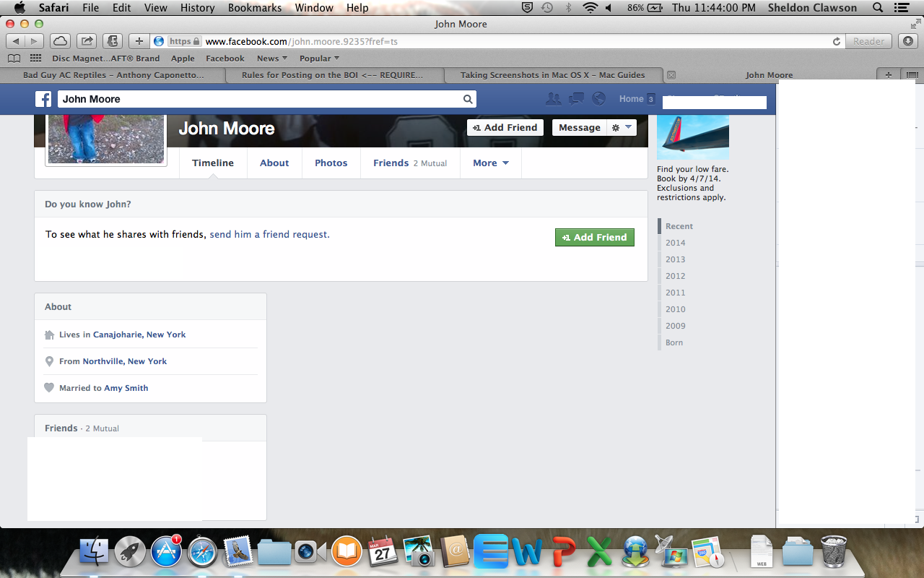Go forward with Safari's forward arrow
924x578 pixels.
click(x=35, y=41)
